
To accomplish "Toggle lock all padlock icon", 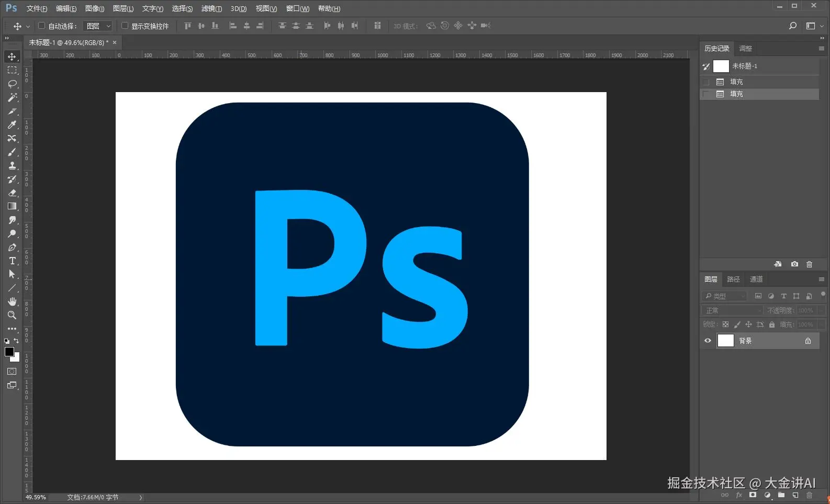I will click(771, 324).
